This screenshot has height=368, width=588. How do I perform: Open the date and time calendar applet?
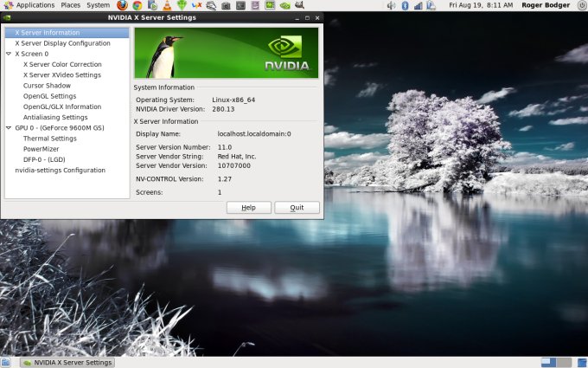tap(481, 5)
